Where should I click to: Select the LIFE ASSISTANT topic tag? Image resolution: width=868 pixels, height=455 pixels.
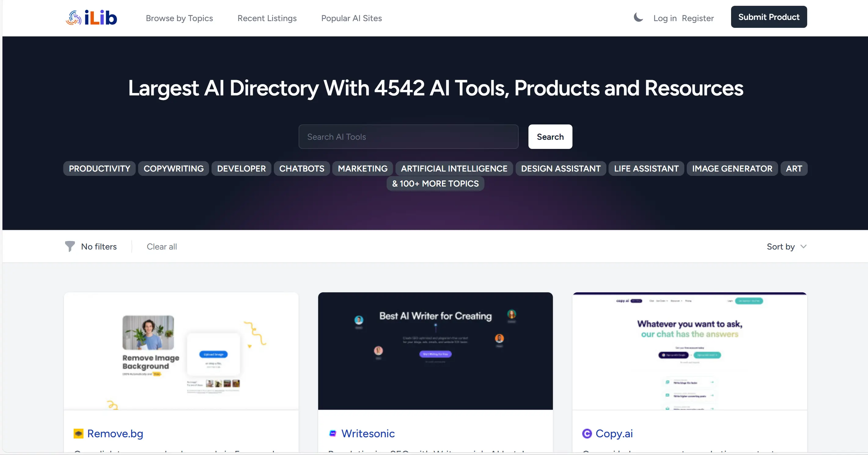(x=646, y=168)
